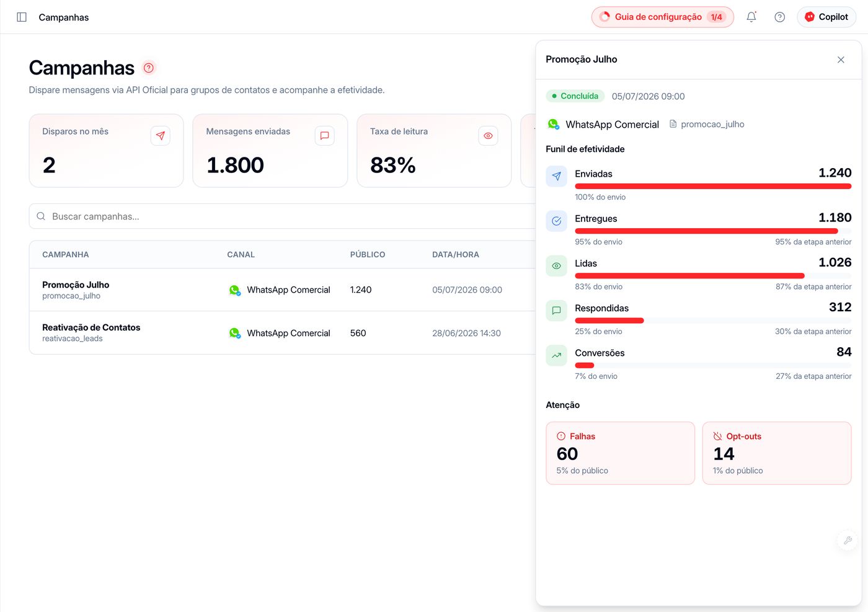This screenshot has height=612, width=868.
Task: Open the notifications bell
Action: point(751,17)
